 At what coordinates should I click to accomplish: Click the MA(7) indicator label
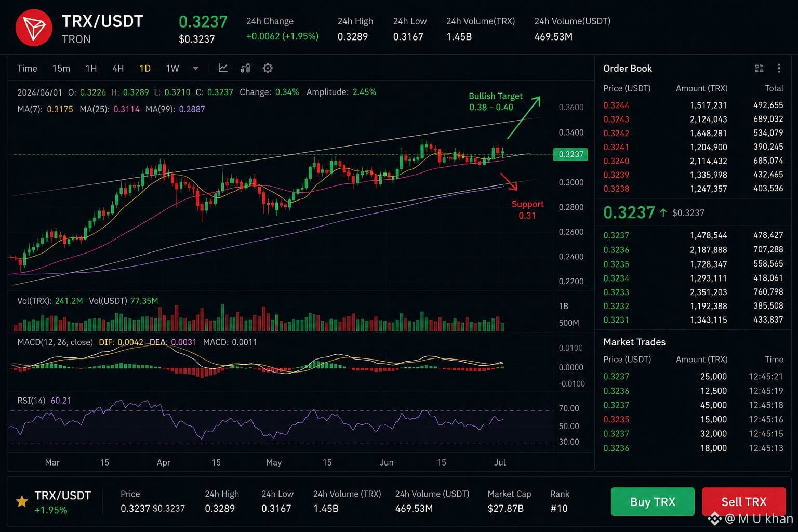[x=30, y=109]
